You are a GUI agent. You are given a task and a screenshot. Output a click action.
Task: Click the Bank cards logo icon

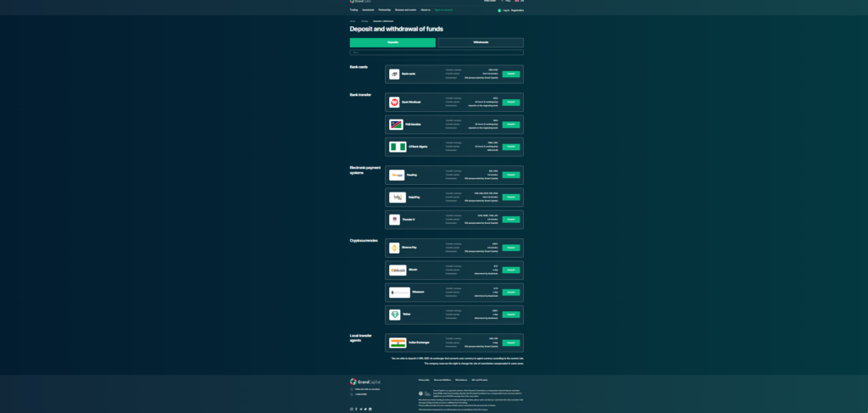tap(394, 75)
